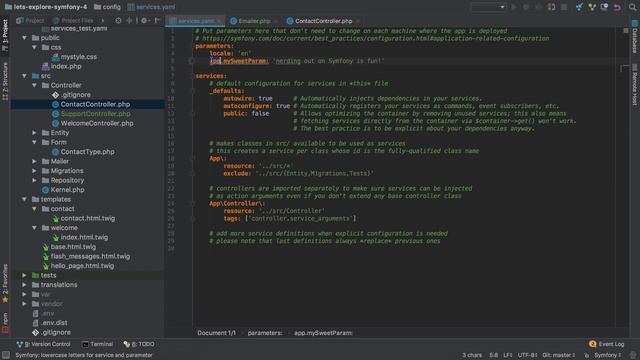Select SupportController.php file
The width and height of the screenshot is (640, 360).
96,113
